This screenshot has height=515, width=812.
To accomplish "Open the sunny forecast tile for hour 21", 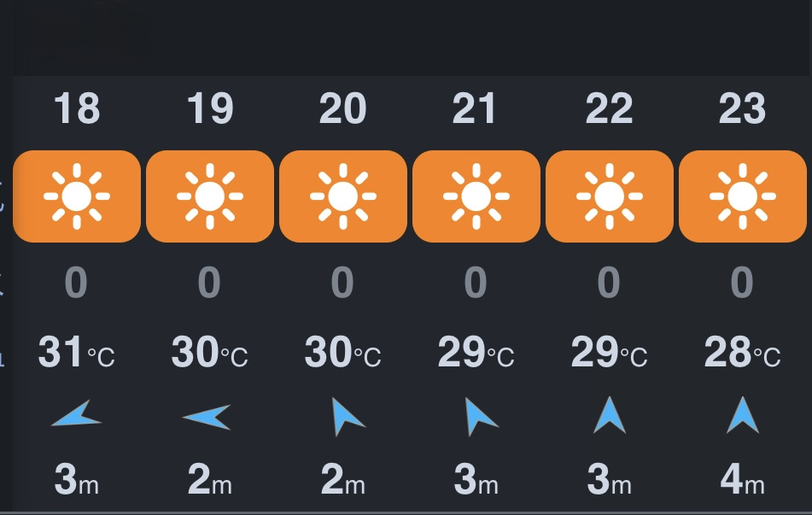I will click(476, 196).
